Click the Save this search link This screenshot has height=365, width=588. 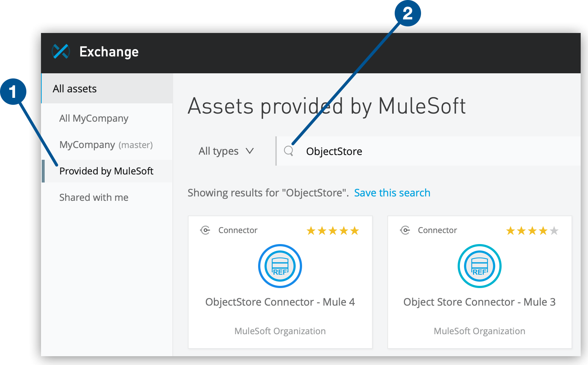(392, 192)
